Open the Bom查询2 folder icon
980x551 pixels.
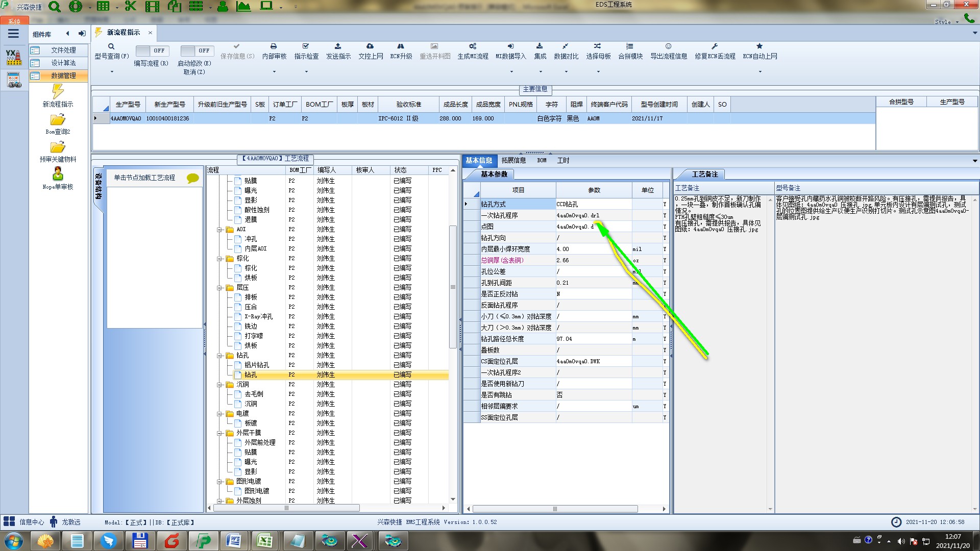[x=58, y=120]
